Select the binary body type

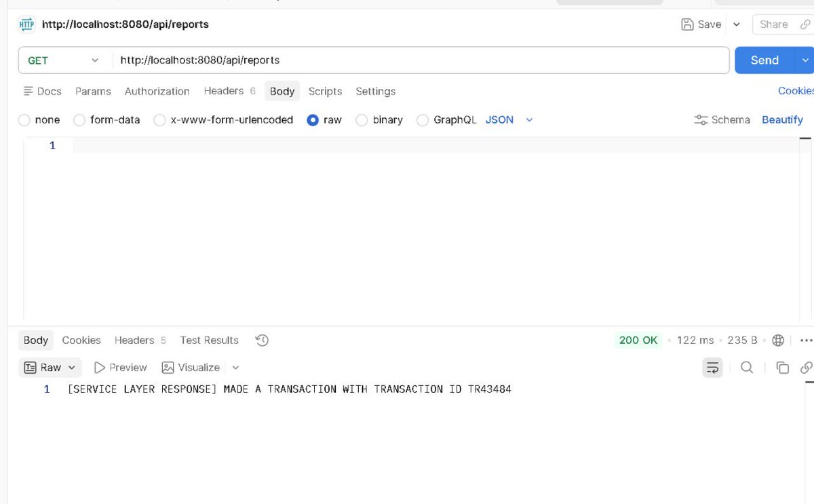click(379, 119)
